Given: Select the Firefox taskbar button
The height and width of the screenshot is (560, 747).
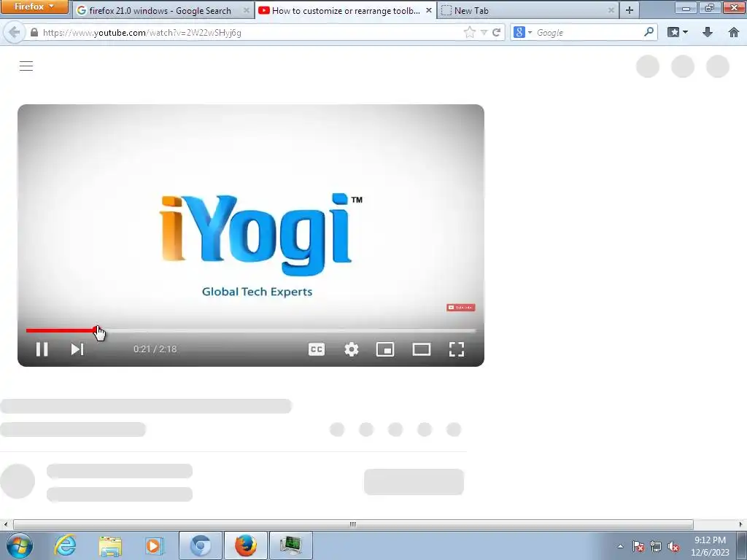Looking at the screenshot, I should point(246,545).
